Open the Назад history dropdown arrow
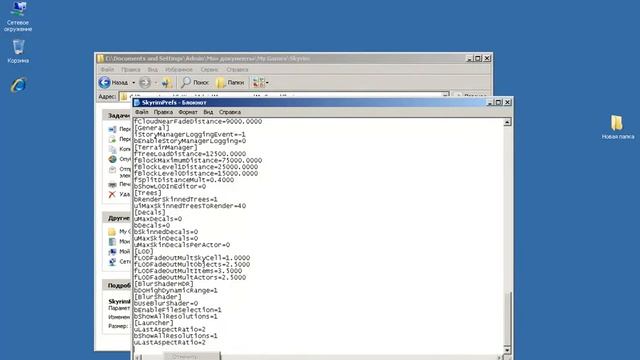The height and width of the screenshot is (360, 640). tap(133, 82)
